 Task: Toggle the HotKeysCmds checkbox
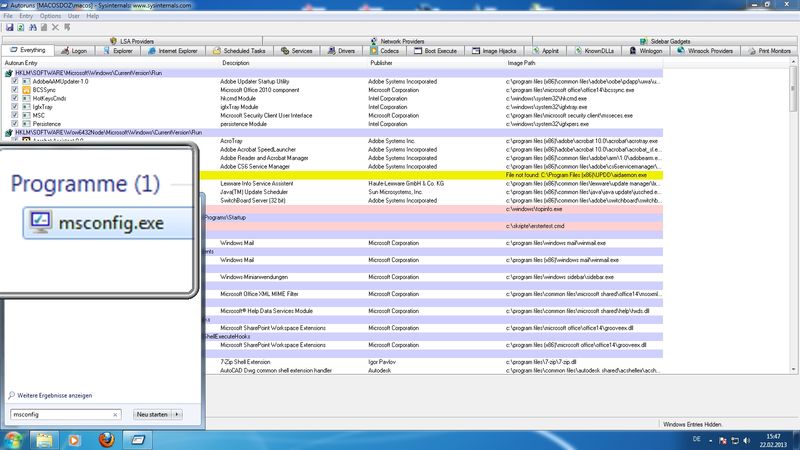tap(14, 98)
